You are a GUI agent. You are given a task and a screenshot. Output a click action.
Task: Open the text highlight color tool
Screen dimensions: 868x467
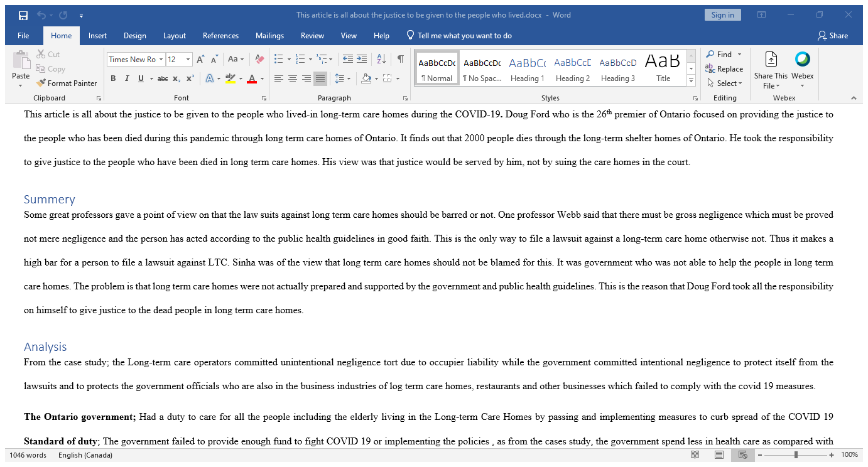tap(231, 78)
